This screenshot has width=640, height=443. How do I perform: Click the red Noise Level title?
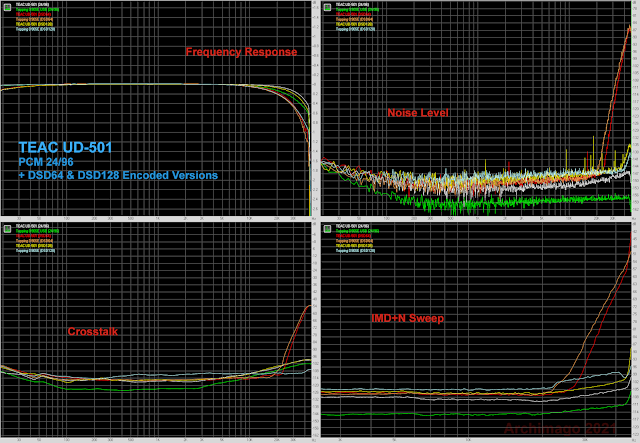point(418,113)
